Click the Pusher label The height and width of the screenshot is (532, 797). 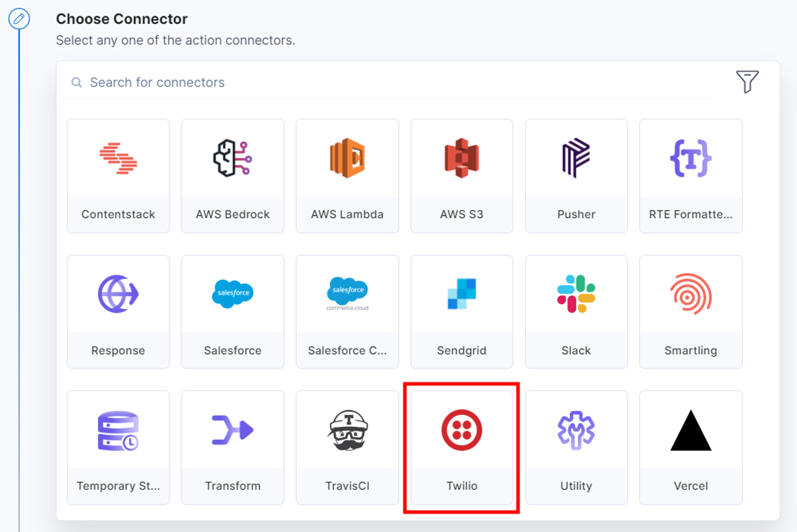(576, 214)
